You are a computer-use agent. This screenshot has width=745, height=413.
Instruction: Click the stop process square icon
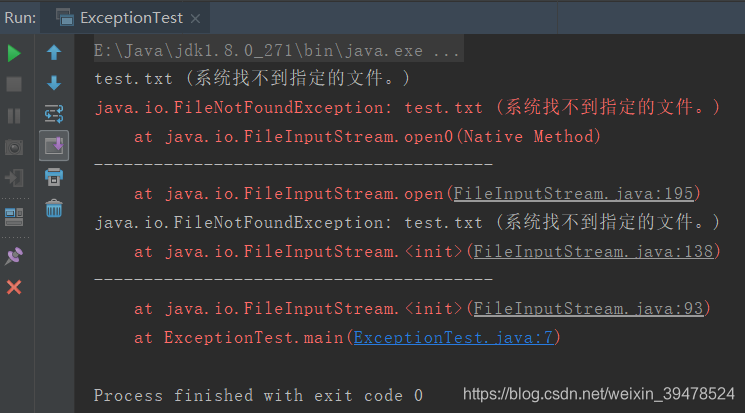tap(14, 84)
